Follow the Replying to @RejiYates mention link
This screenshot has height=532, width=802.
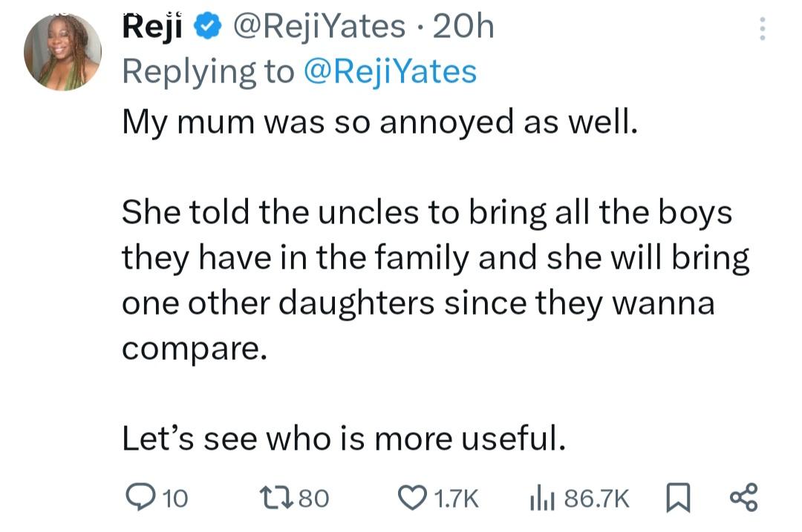click(x=391, y=71)
